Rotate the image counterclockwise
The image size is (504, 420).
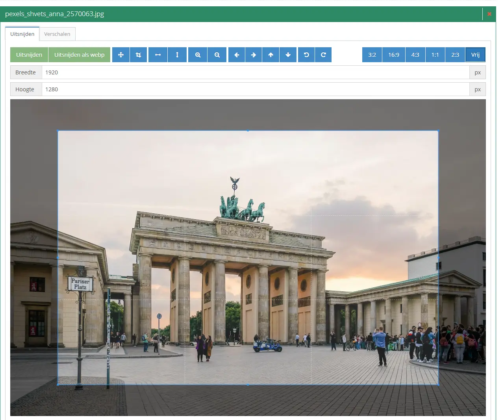306,55
